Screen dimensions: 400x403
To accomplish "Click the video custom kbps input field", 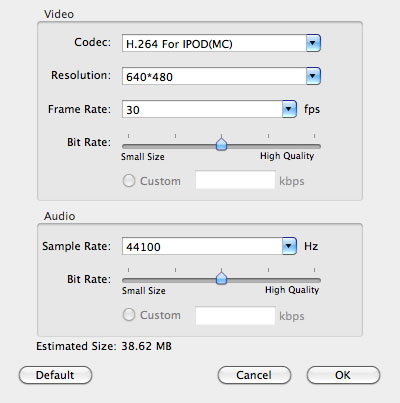I will [235, 180].
